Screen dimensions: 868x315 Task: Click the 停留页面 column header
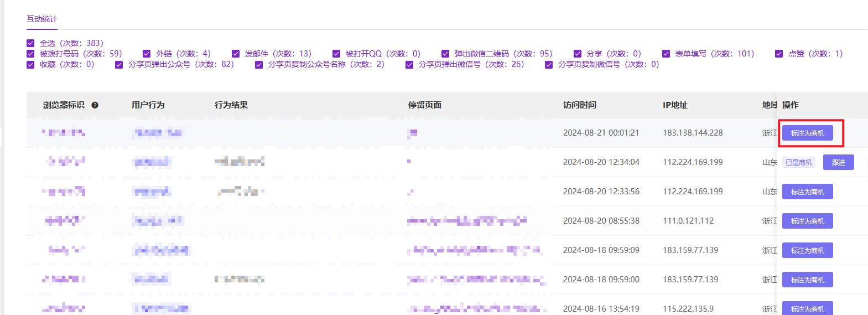click(x=425, y=105)
